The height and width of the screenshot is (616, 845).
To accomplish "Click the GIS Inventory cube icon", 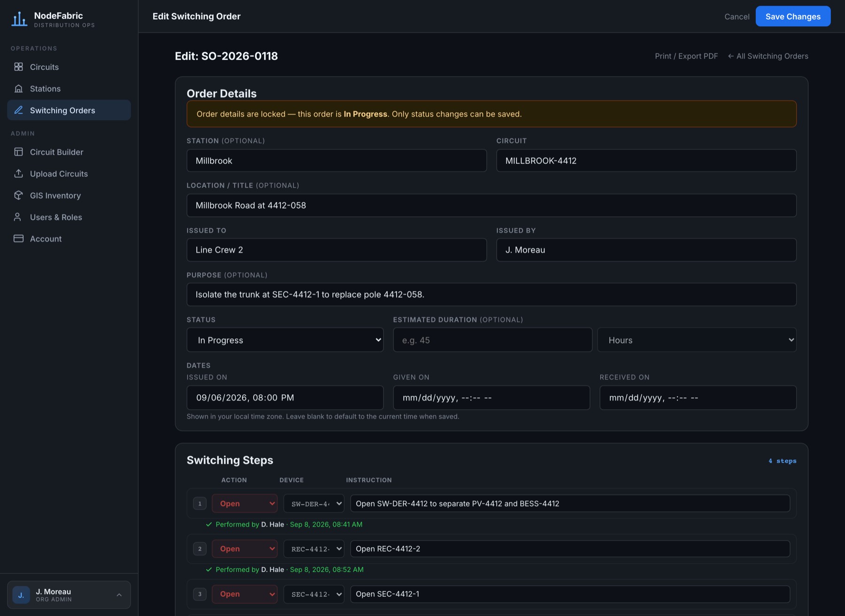I will 18,195.
